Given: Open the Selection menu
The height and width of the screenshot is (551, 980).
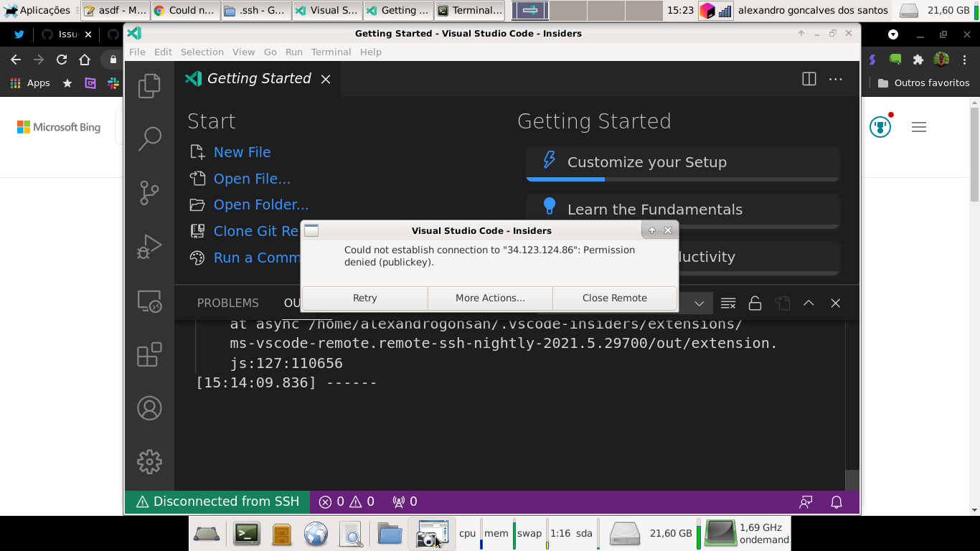Looking at the screenshot, I should pyautogui.click(x=202, y=52).
